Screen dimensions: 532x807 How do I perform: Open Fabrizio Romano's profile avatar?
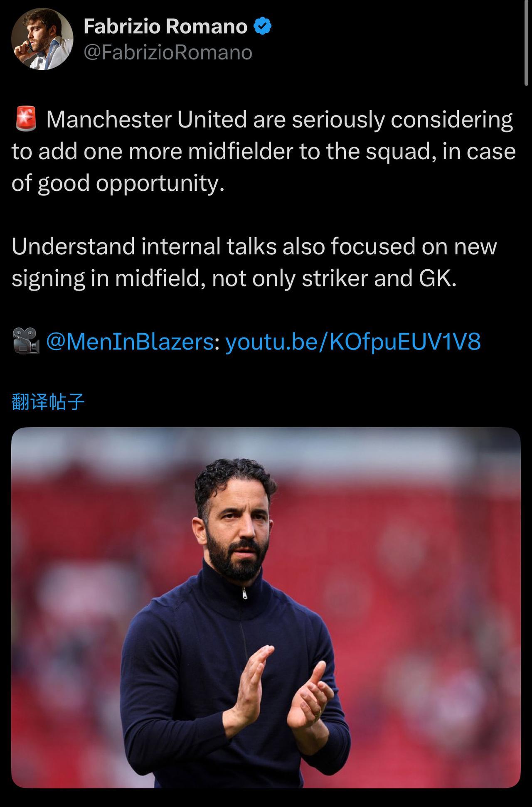coord(42,39)
